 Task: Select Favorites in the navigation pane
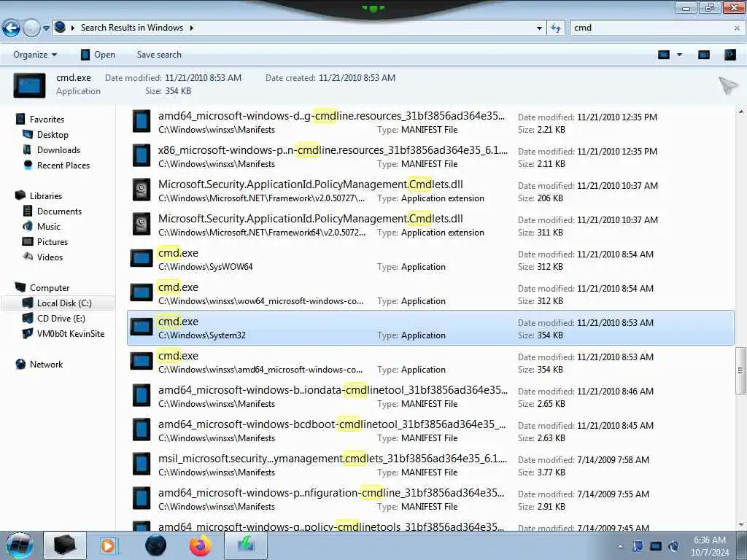click(47, 120)
